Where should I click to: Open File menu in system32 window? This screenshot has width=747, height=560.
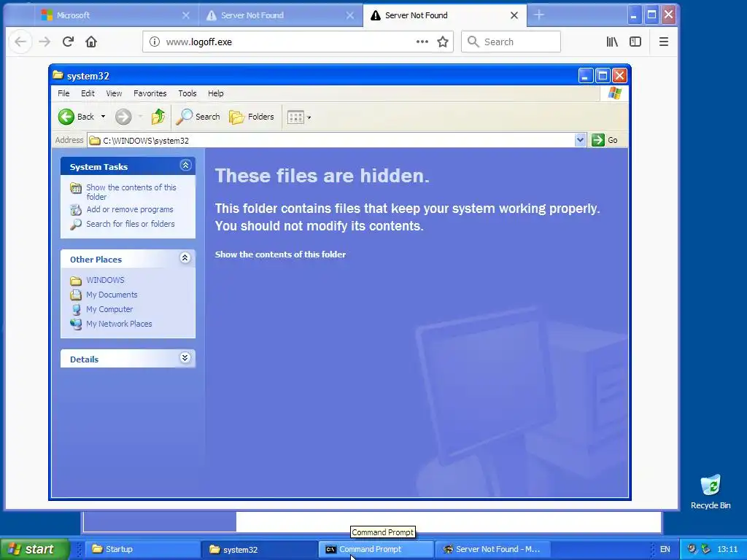point(63,93)
